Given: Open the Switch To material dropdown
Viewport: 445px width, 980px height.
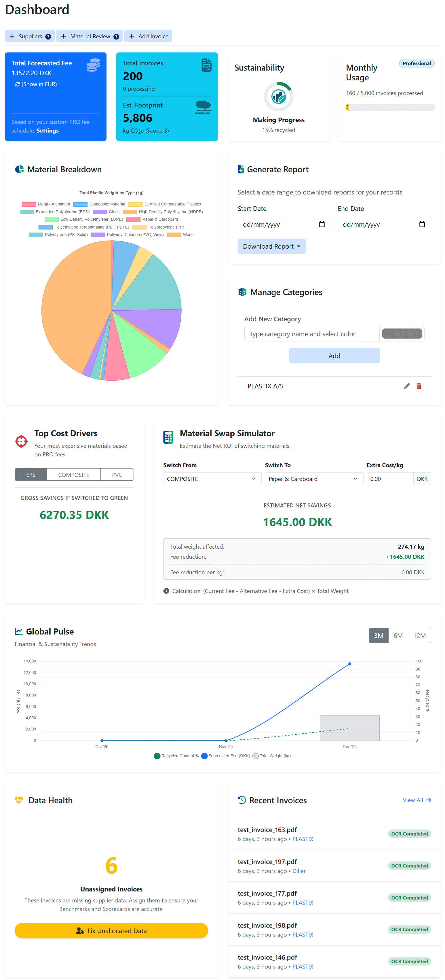Looking at the screenshot, I should coord(313,479).
